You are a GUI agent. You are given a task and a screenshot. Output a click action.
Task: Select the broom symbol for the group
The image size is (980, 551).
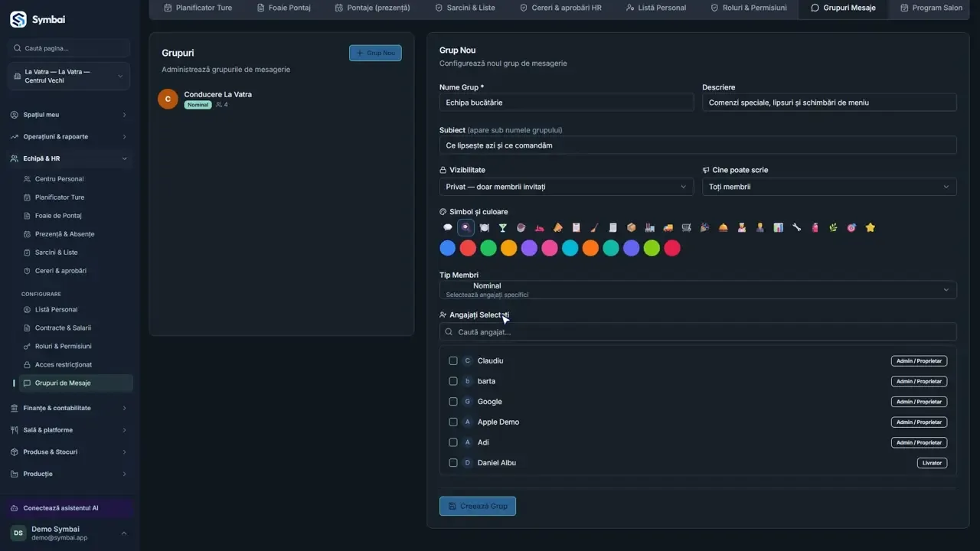[x=595, y=227]
